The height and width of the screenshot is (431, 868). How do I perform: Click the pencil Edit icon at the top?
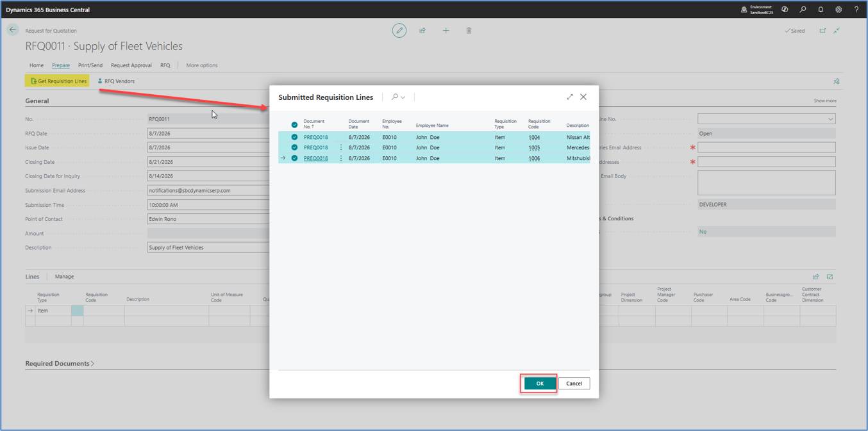[399, 30]
